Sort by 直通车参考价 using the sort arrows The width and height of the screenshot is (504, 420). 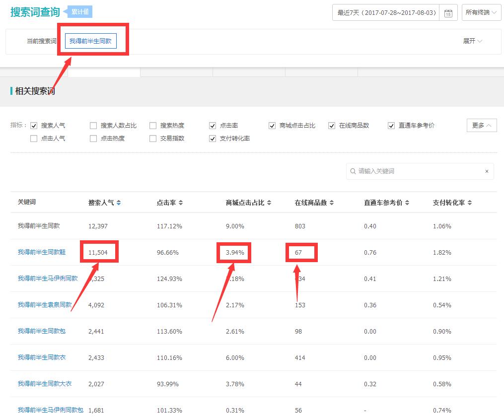pos(407,202)
